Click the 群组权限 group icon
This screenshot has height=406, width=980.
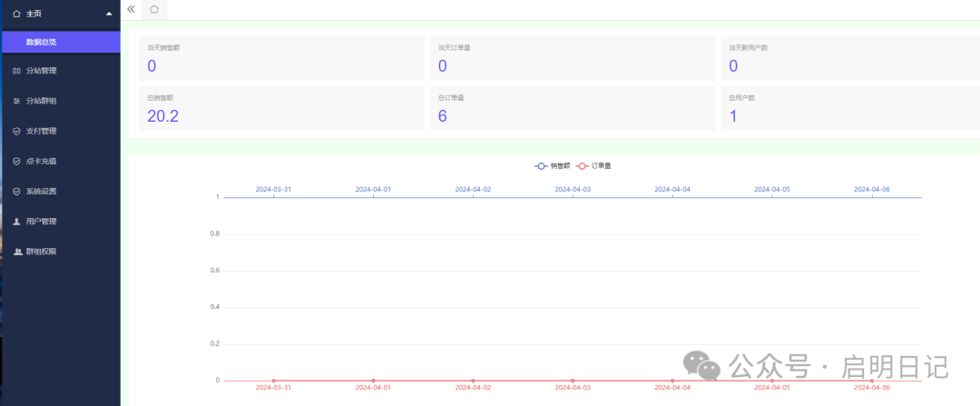[x=16, y=252]
